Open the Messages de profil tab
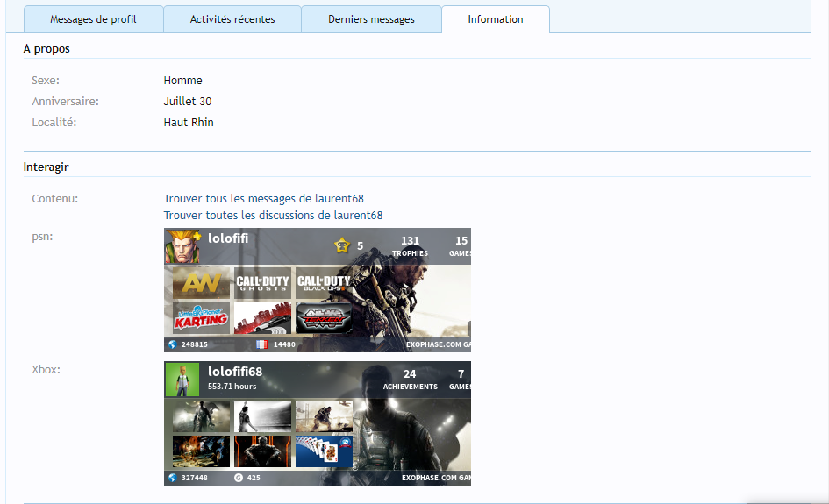 [x=93, y=19]
